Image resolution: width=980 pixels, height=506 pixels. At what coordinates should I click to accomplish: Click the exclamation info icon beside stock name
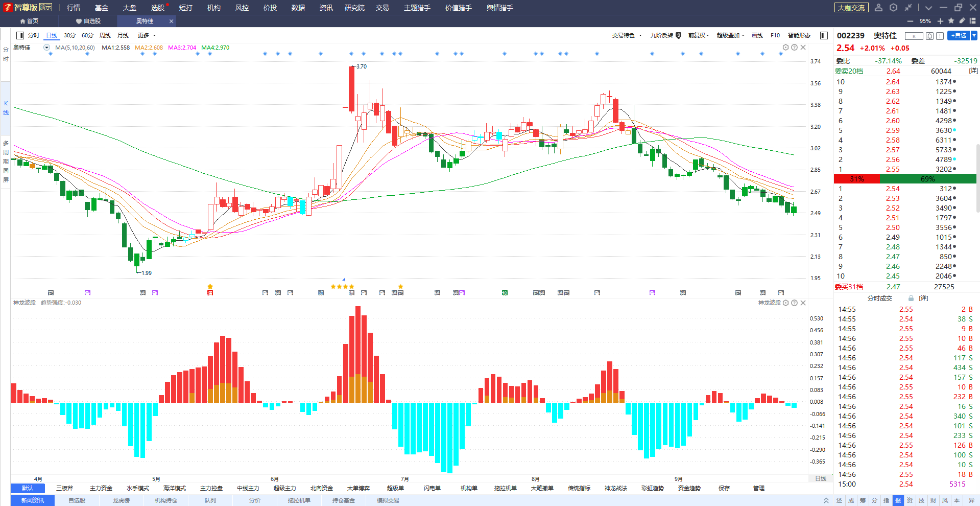[x=940, y=36]
